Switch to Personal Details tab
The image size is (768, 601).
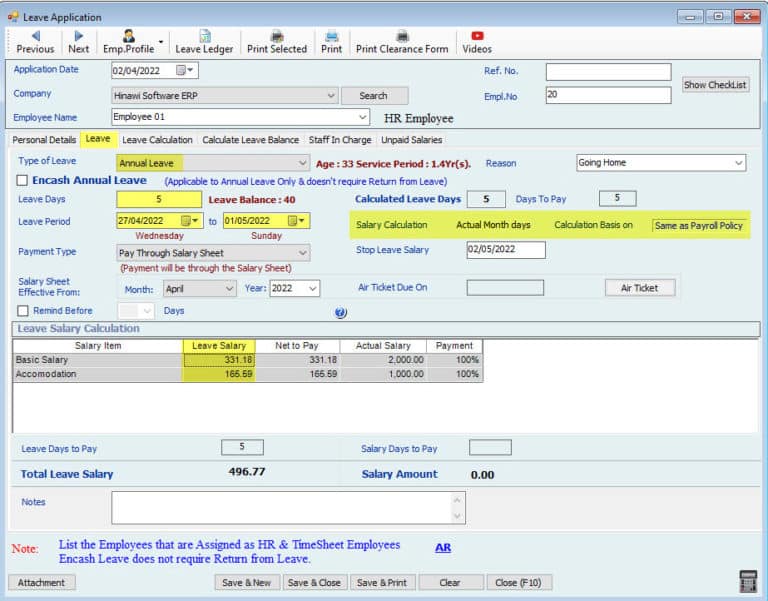(44, 140)
